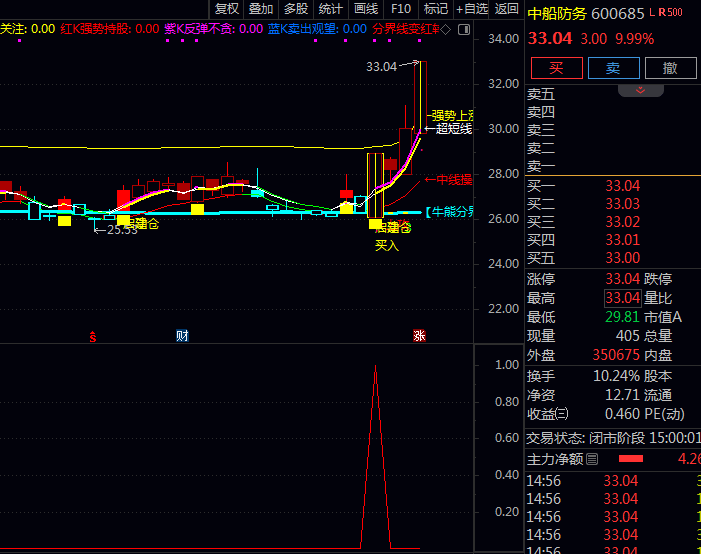
Task: Open the 复权 price adjustment menu
Action: 227,8
